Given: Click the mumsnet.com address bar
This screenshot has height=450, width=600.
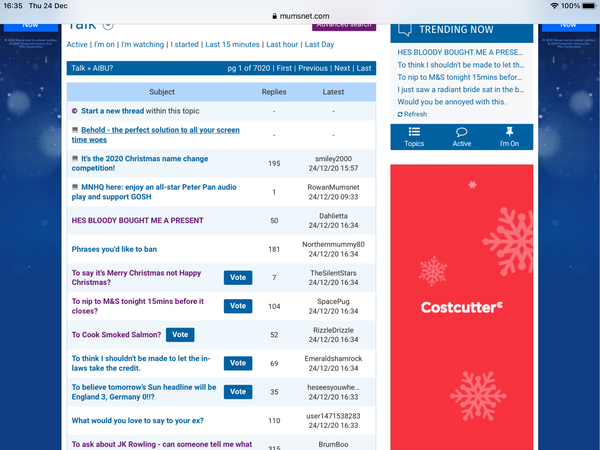Looking at the screenshot, I should [x=300, y=16].
